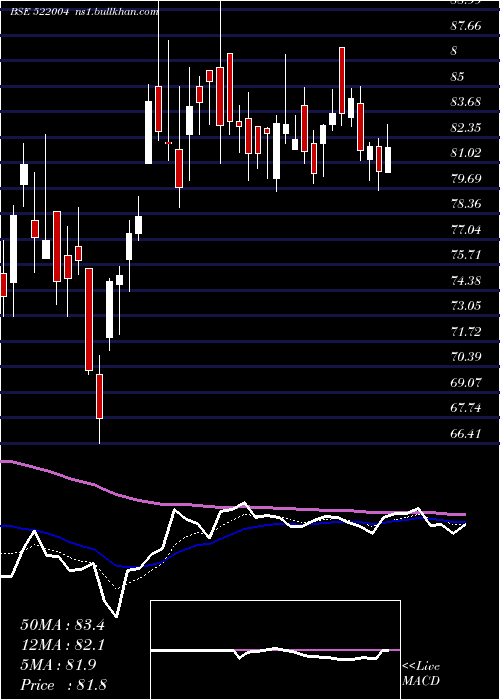
Task: Select the 87.66 price axis label
Action: (x=466, y=26)
